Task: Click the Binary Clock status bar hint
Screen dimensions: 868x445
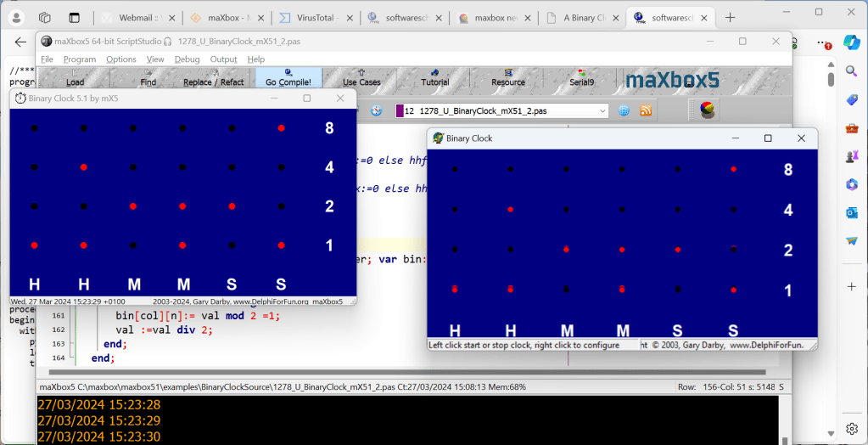Action: (x=524, y=346)
